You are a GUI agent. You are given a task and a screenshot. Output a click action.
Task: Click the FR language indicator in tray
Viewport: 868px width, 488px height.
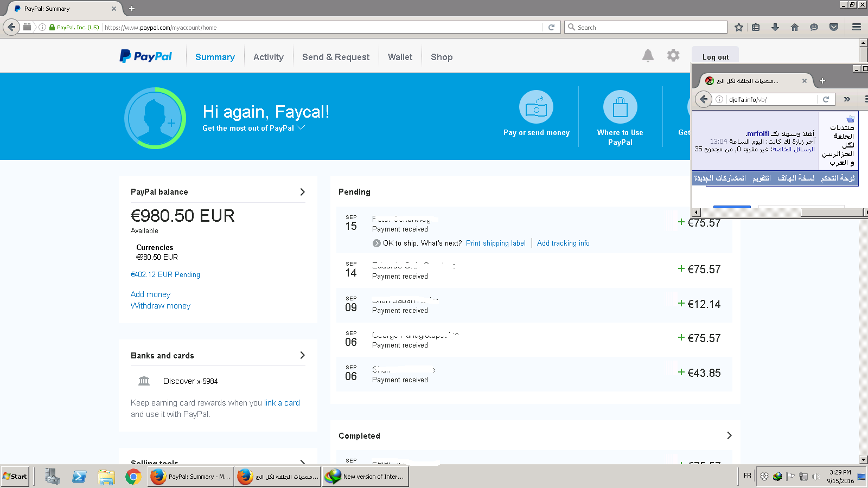coord(748,476)
